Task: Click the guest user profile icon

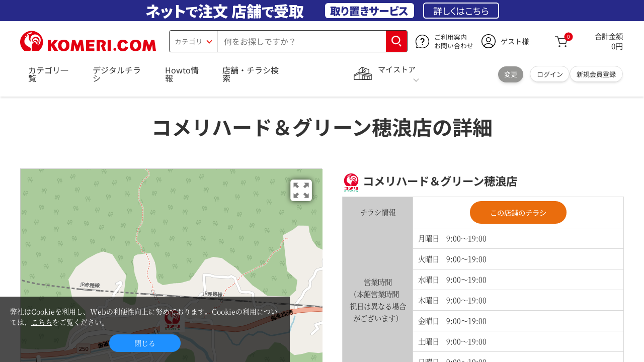Action: click(x=489, y=41)
